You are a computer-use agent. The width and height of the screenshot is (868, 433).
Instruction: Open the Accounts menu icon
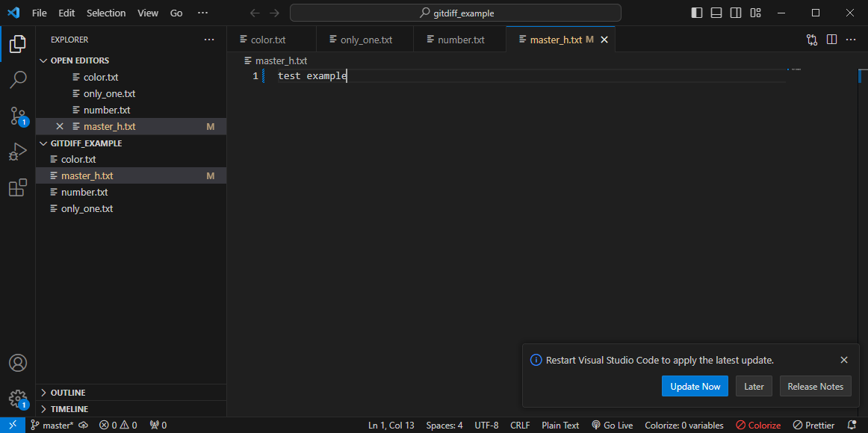(x=18, y=363)
